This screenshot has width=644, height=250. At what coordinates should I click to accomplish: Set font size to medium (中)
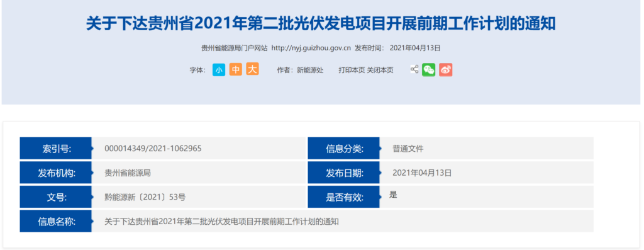235,70
